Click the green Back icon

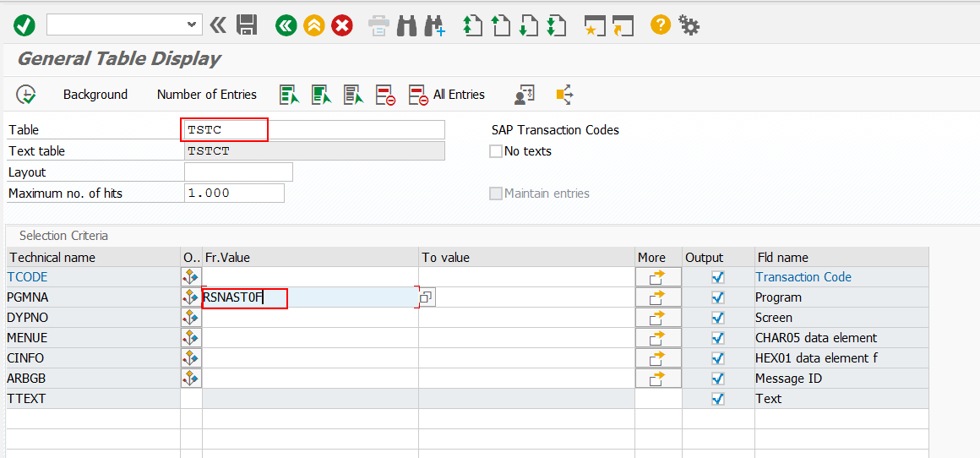click(286, 25)
